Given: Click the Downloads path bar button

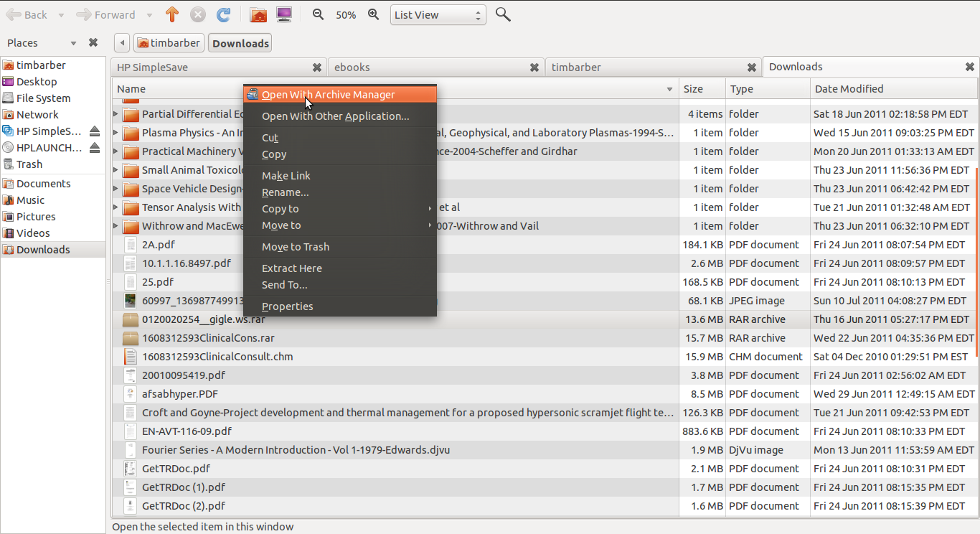Looking at the screenshot, I should (240, 43).
